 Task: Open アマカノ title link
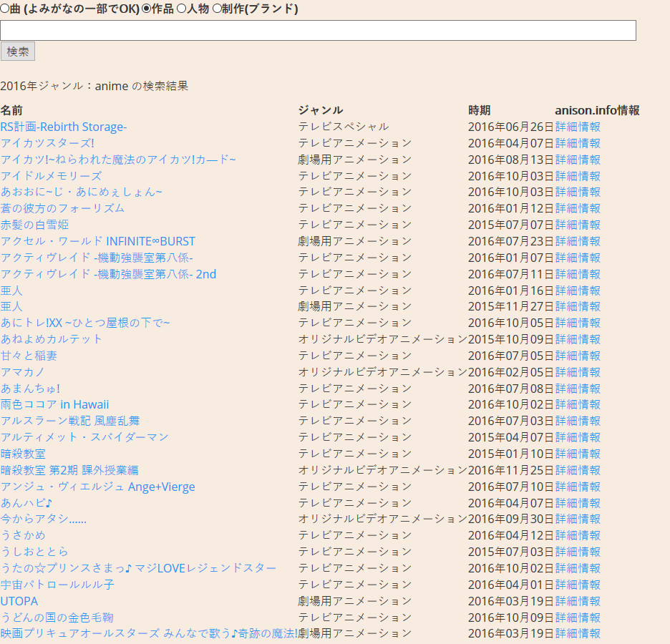point(22,372)
